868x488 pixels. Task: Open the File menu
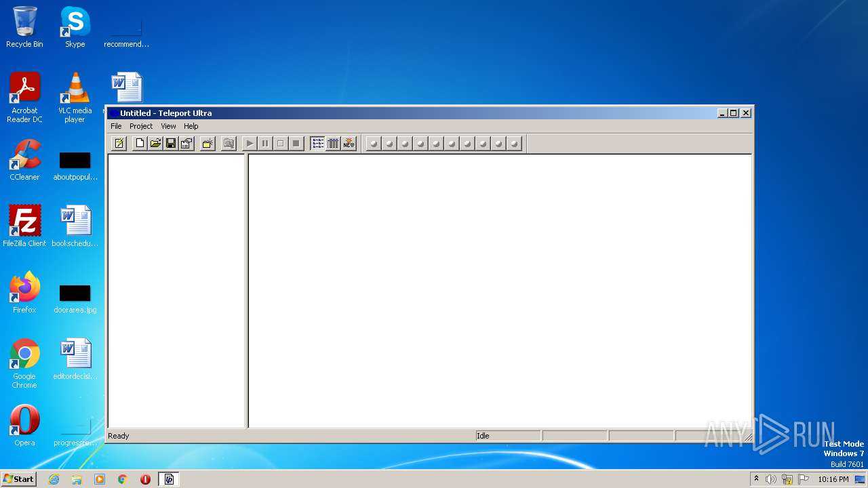pos(116,126)
